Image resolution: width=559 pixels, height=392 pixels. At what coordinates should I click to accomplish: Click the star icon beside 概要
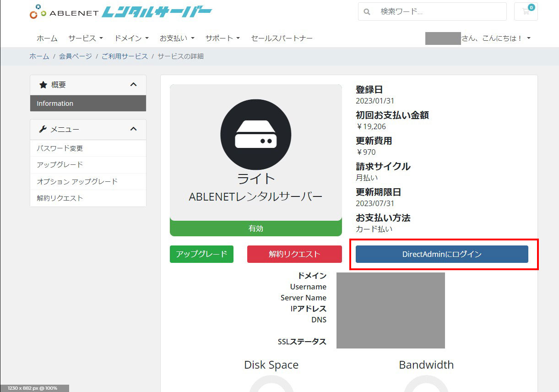click(x=43, y=85)
